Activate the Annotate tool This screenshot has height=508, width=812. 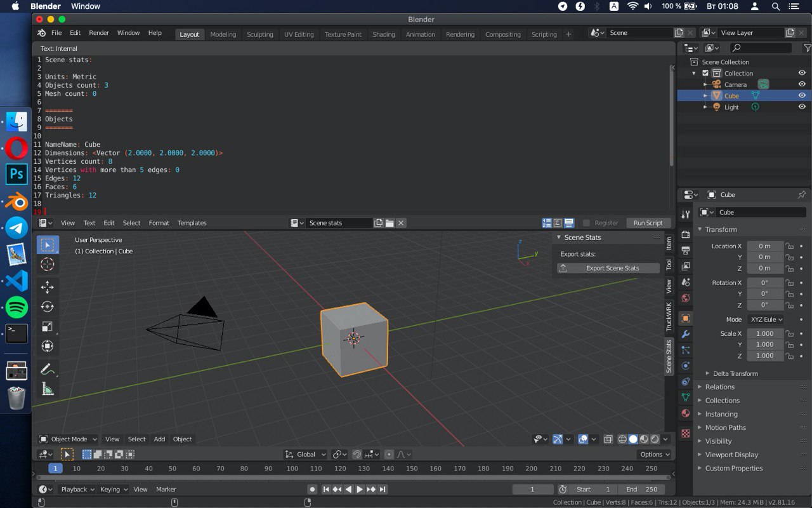point(48,369)
